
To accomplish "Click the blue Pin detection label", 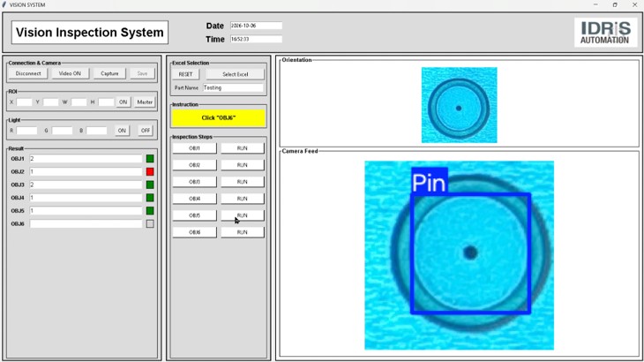I will [x=430, y=181].
